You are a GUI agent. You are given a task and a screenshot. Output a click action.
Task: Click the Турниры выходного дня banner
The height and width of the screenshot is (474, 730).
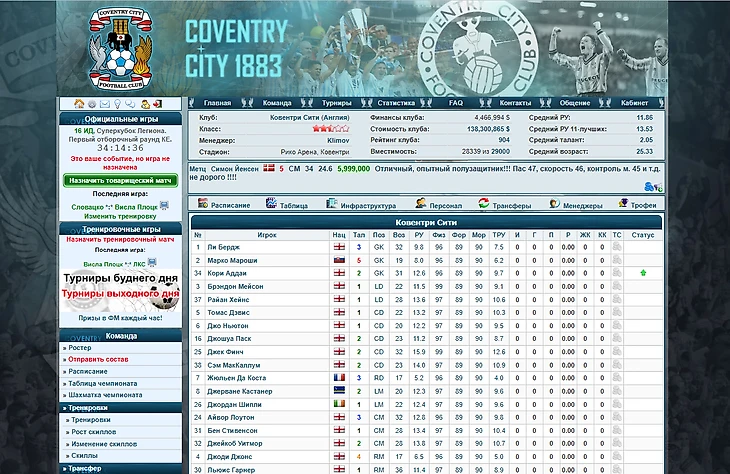pos(120,294)
